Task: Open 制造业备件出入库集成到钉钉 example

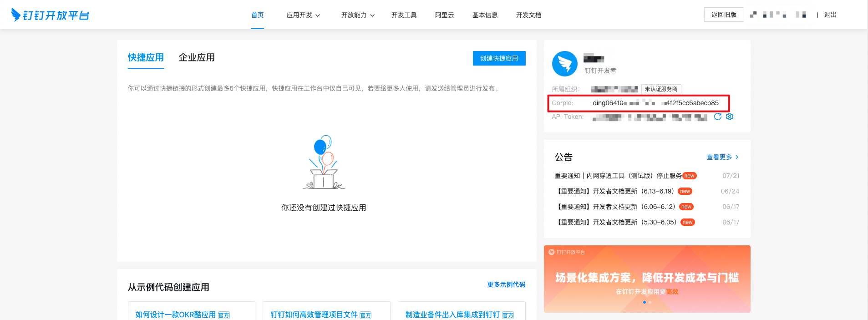Action: coord(452,315)
